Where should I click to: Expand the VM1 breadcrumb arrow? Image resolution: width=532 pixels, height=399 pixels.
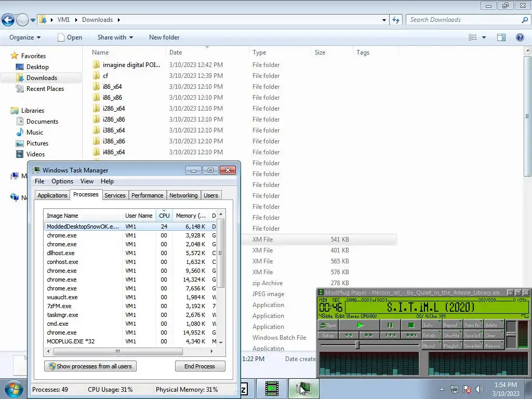(x=75, y=20)
